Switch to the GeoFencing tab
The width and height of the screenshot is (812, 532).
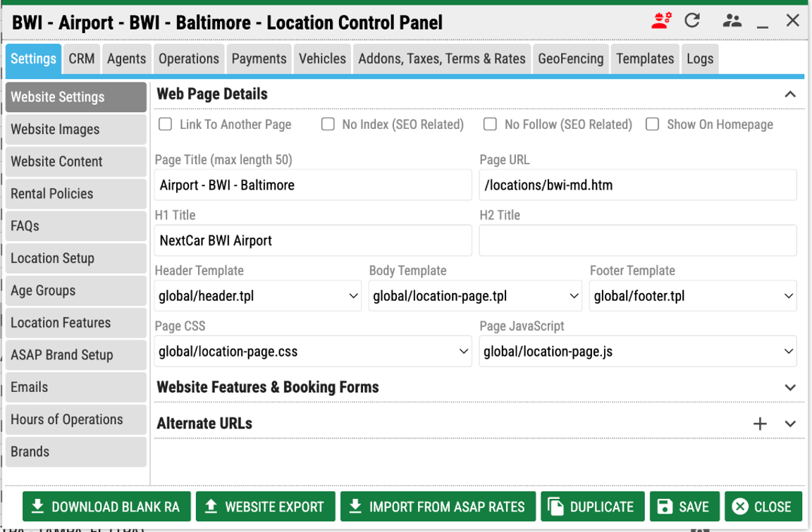(x=570, y=59)
